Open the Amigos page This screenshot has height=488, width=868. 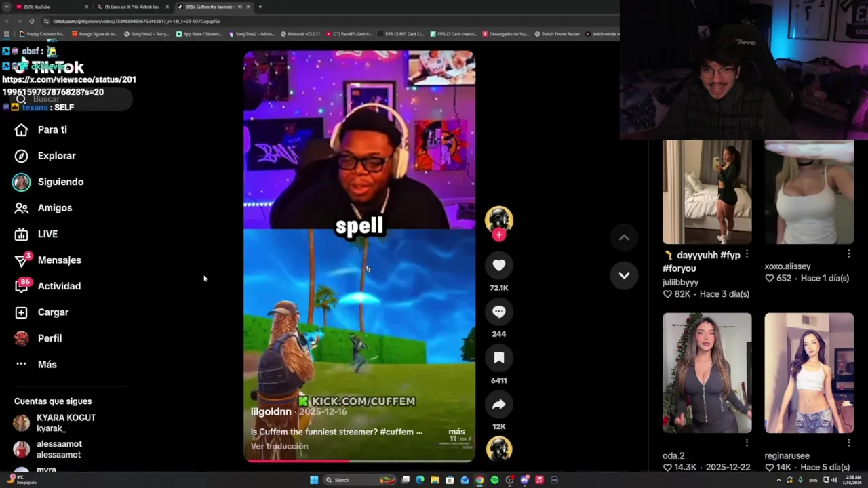click(x=43, y=208)
